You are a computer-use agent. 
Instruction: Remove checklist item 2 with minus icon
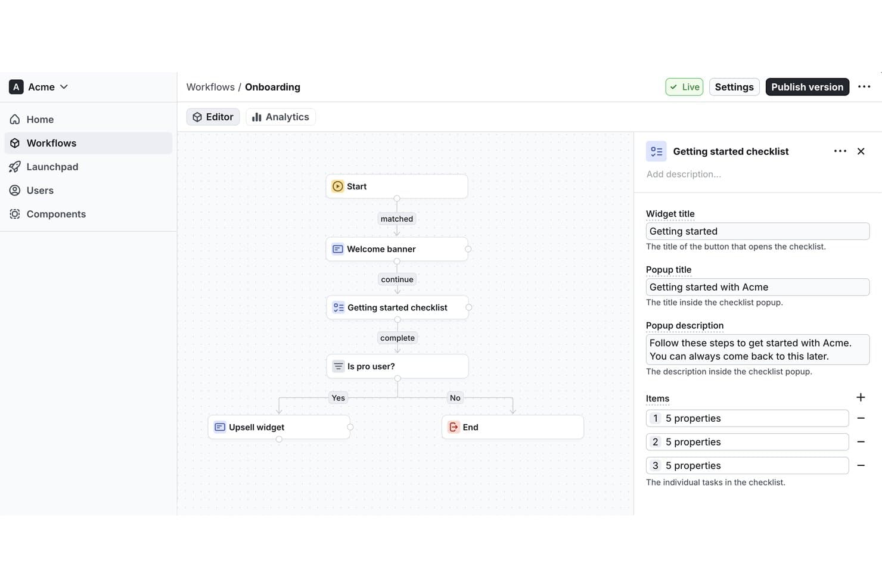(861, 442)
